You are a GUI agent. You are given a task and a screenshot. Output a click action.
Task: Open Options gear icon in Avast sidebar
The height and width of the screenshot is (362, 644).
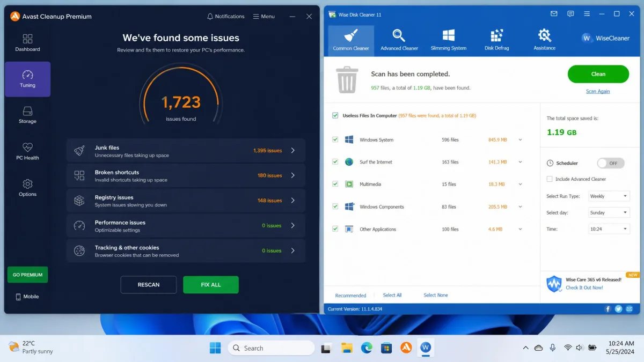(x=27, y=184)
